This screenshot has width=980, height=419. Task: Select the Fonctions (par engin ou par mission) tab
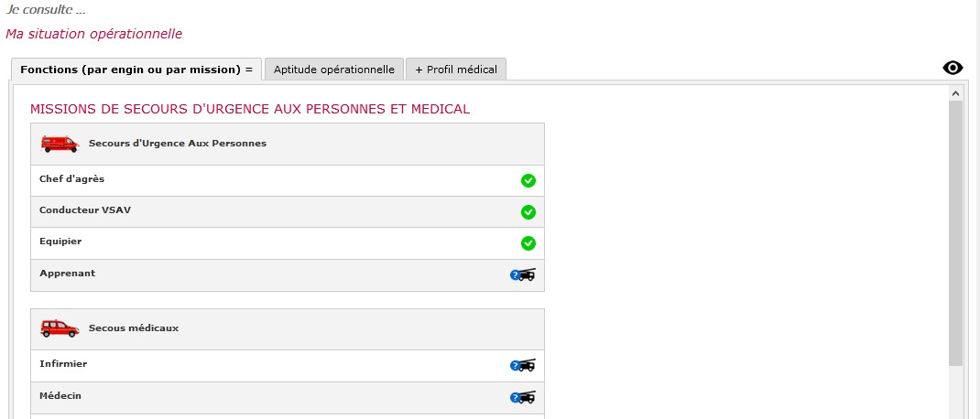tap(136, 70)
